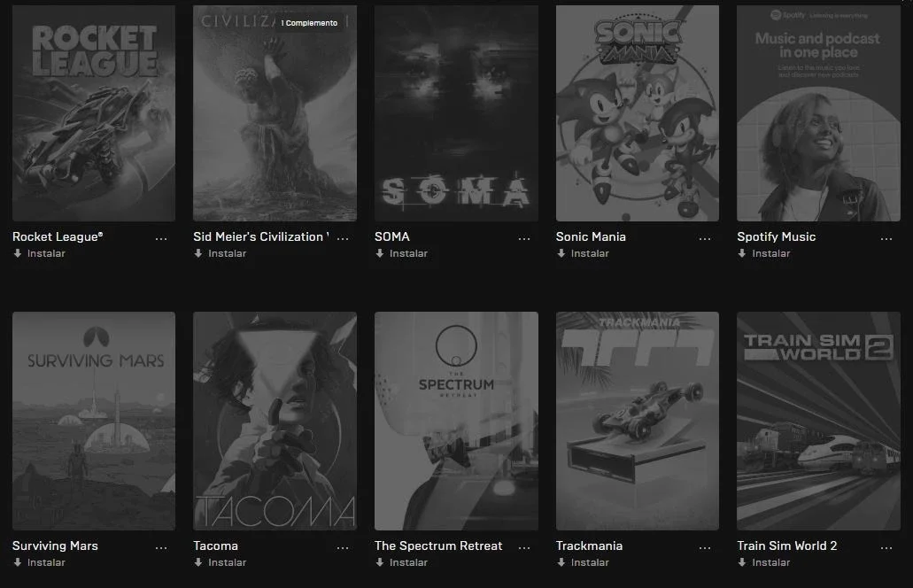
Task: Select the Civilization cover art
Action: [x=275, y=113]
